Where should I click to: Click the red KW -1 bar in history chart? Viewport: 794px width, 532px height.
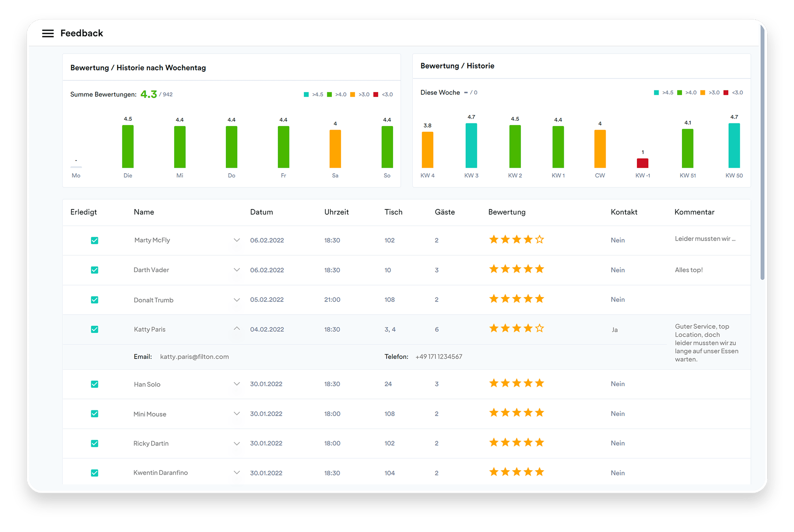[642, 163]
